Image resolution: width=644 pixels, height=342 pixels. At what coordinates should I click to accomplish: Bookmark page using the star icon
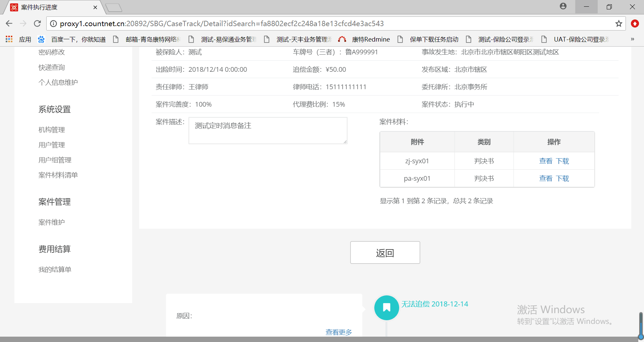(619, 23)
